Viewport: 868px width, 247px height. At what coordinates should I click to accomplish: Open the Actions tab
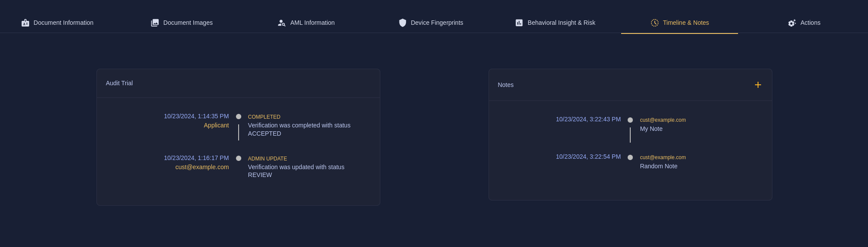click(810, 23)
